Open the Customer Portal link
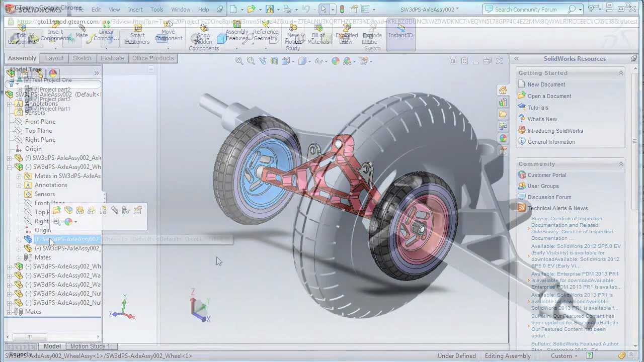Viewport: 644px width, 362px height. [547, 175]
